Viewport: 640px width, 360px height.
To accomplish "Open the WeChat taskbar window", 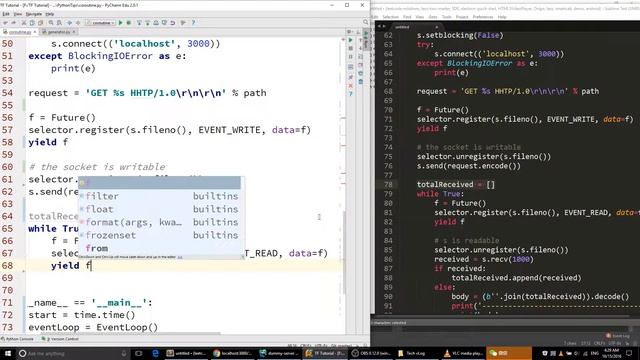I will coord(509,353).
